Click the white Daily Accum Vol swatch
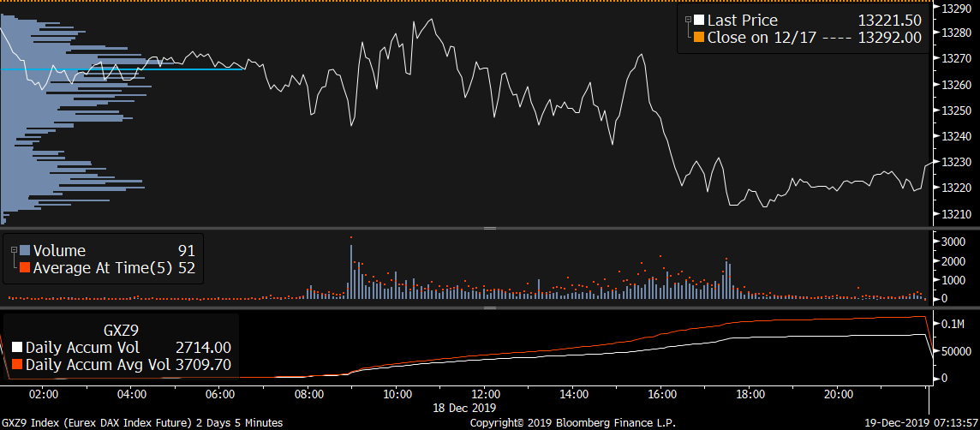980x430 pixels. click(17, 348)
